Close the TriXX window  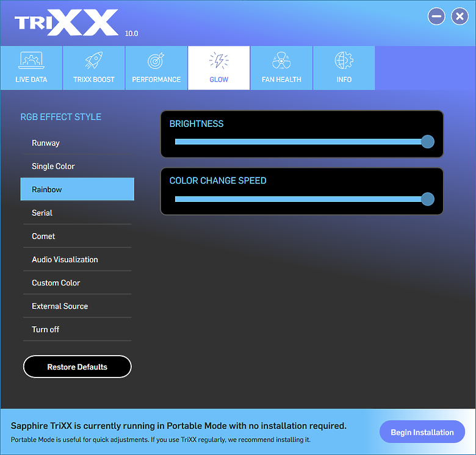click(460, 16)
